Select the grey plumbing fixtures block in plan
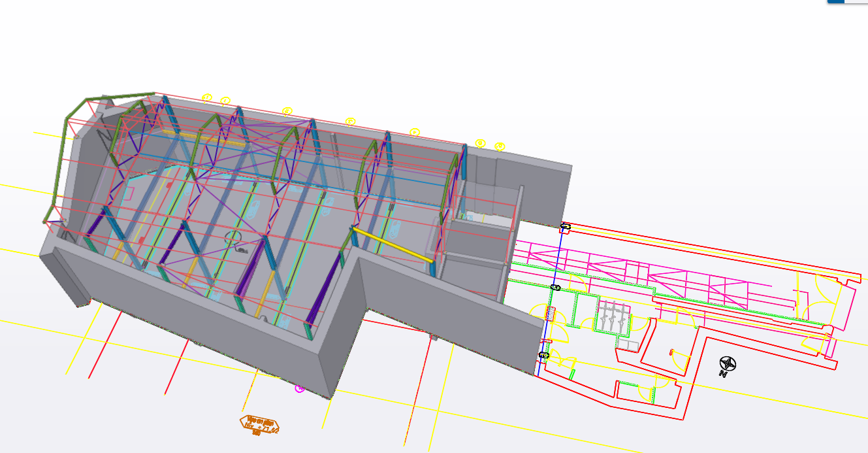The height and width of the screenshot is (453, 868). [x=613, y=317]
